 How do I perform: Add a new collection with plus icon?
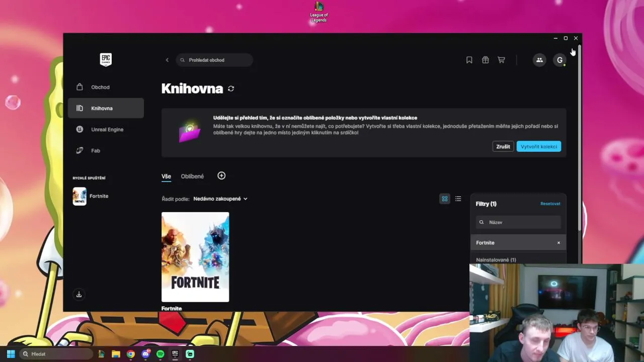point(221,175)
